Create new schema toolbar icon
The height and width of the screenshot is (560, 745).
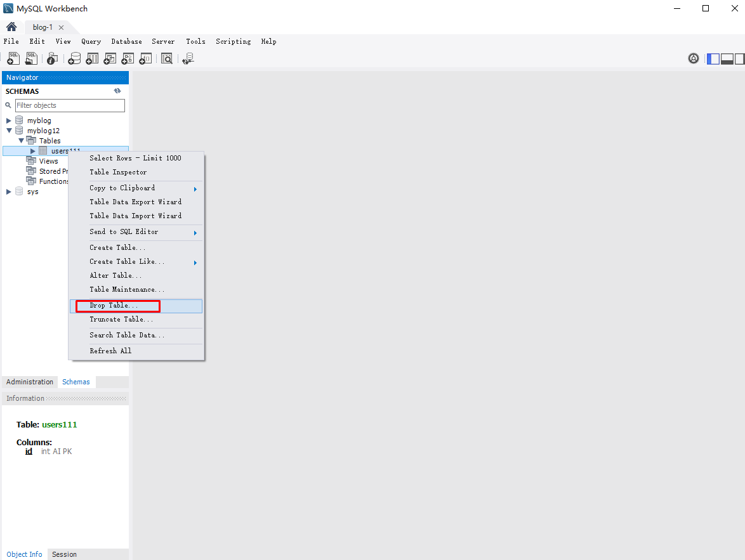74,58
